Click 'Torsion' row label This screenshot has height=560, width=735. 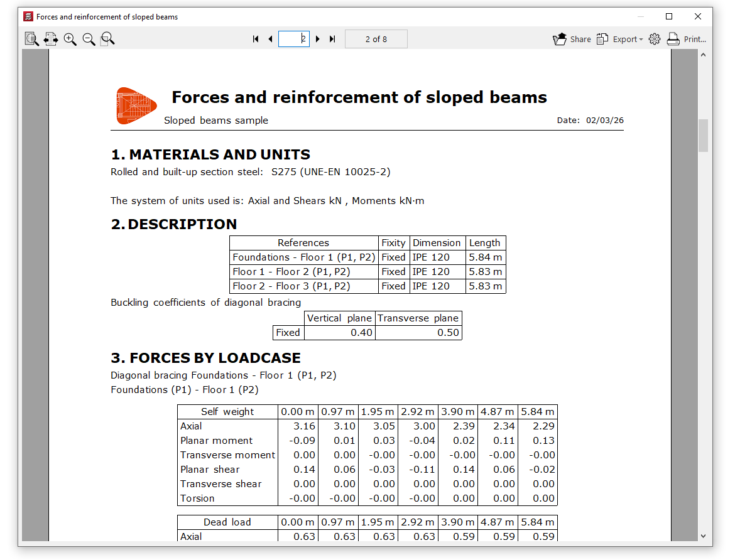pyautogui.click(x=197, y=498)
